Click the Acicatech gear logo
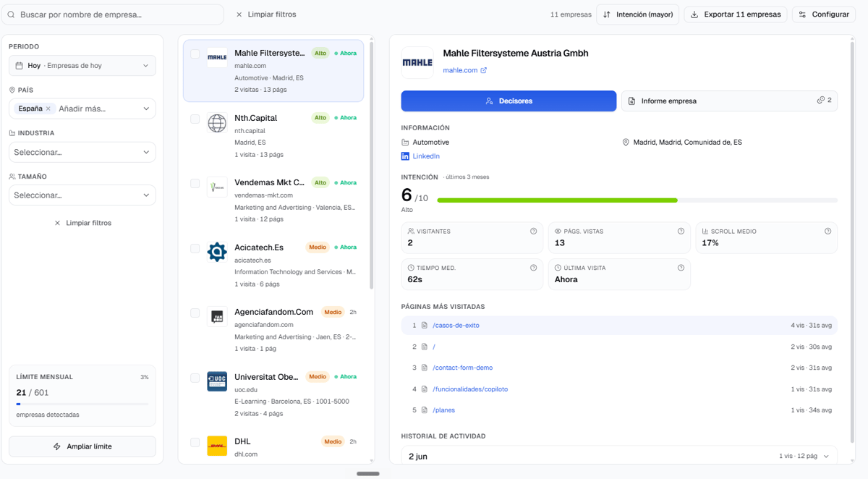This screenshot has width=868, height=479. click(217, 252)
